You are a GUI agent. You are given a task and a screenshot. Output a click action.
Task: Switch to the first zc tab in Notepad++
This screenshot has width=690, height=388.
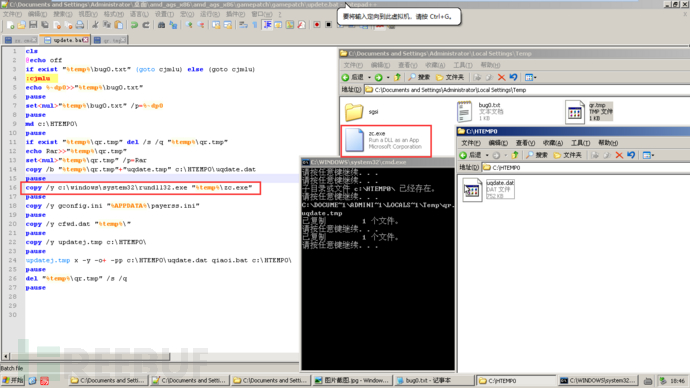(21, 40)
